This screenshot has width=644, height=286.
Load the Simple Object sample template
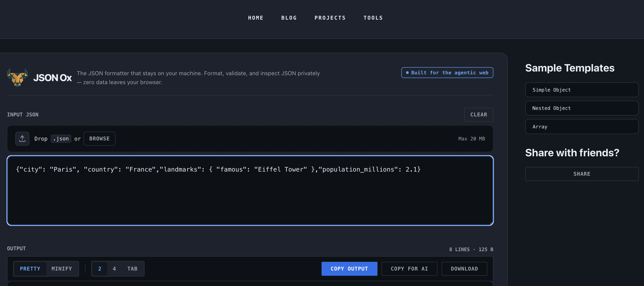[582, 90]
